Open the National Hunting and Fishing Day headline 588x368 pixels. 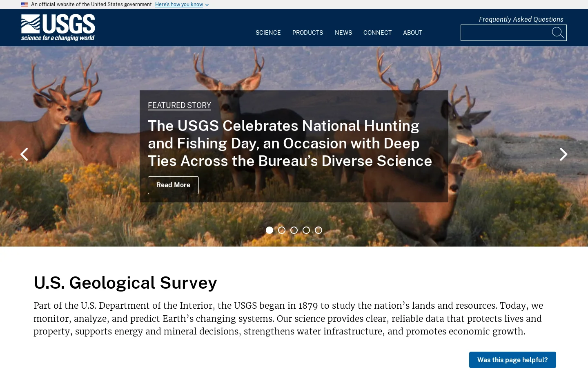[290, 143]
